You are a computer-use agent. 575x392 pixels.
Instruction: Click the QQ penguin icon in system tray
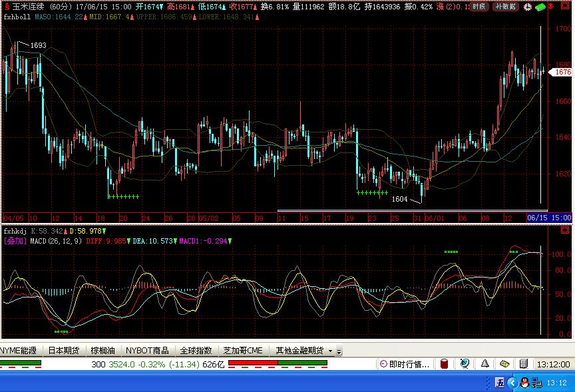click(525, 383)
